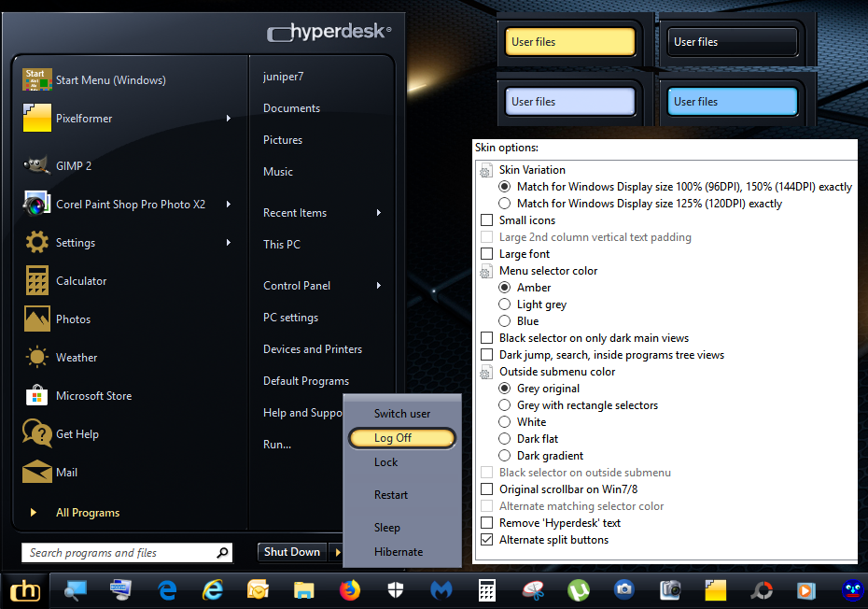Check Original scrollbar on Win7/8
Image resolution: width=868 pixels, height=609 pixels.
(486, 489)
